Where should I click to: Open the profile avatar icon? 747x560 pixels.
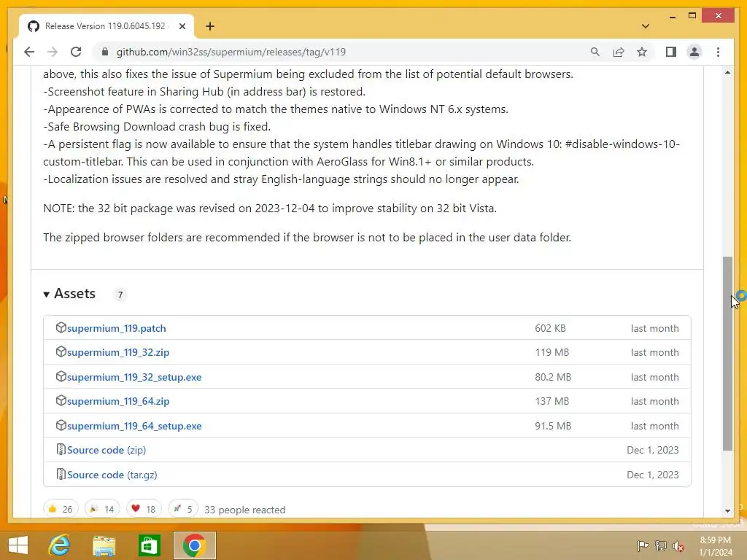click(694, 52)
